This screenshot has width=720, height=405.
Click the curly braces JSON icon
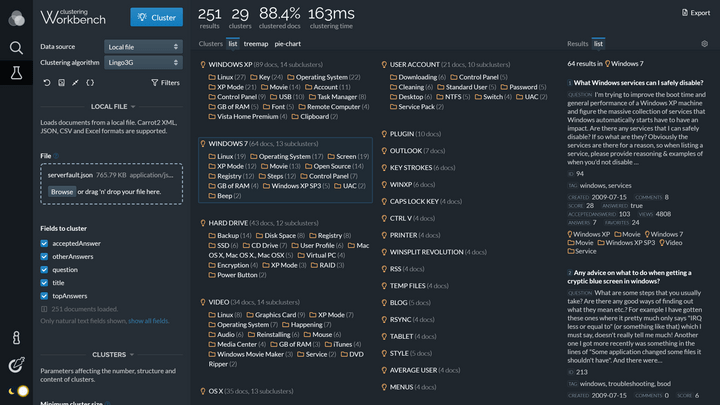click(x=90, y=83)
